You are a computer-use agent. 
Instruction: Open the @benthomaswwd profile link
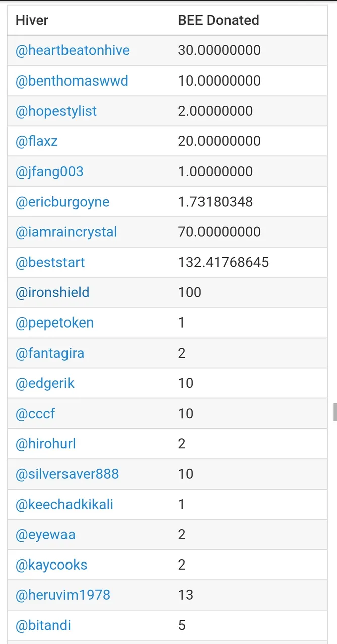pos(72,80)
